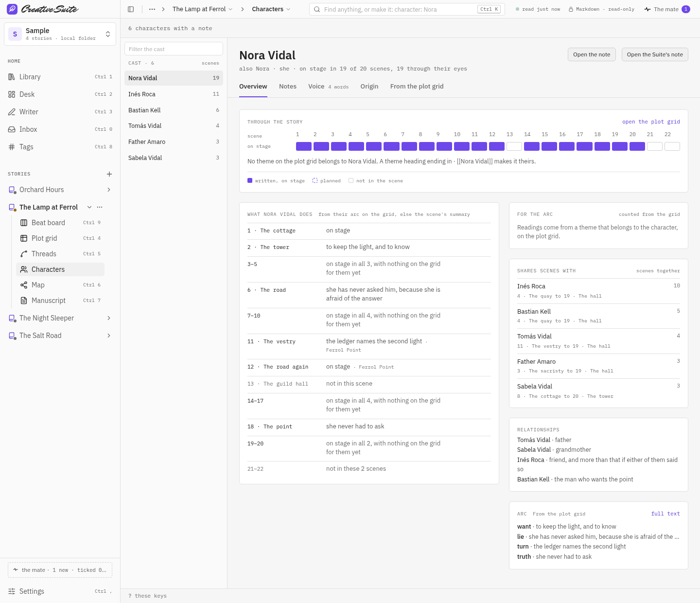
Task: Switch to the Voice tab
Action: pyautogui.click(x=328, y=87)
